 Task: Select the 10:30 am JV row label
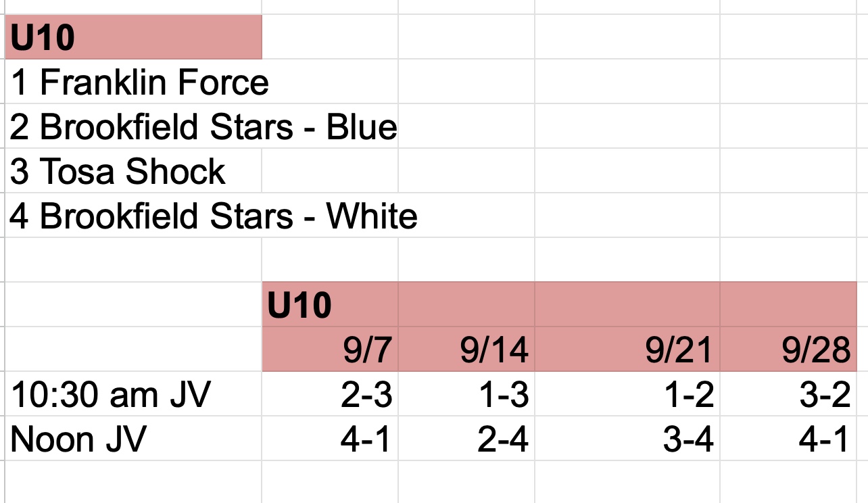(x=133, y=395)
